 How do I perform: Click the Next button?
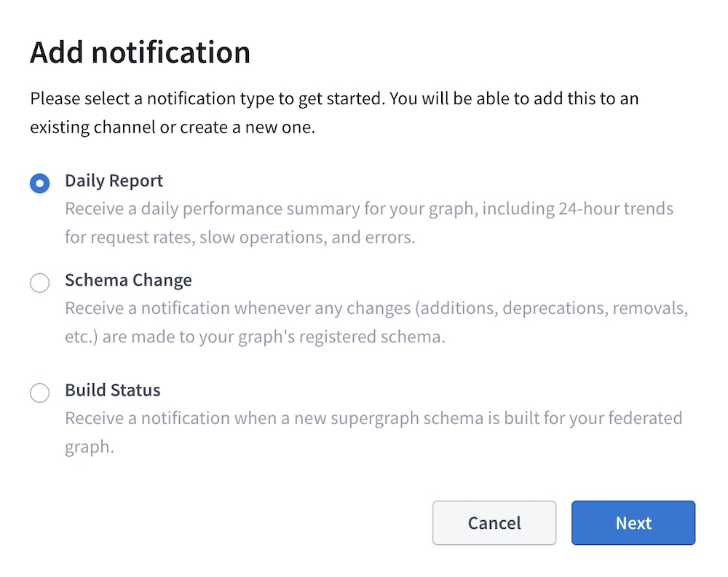pyautogui.click(x=633, y=523)
